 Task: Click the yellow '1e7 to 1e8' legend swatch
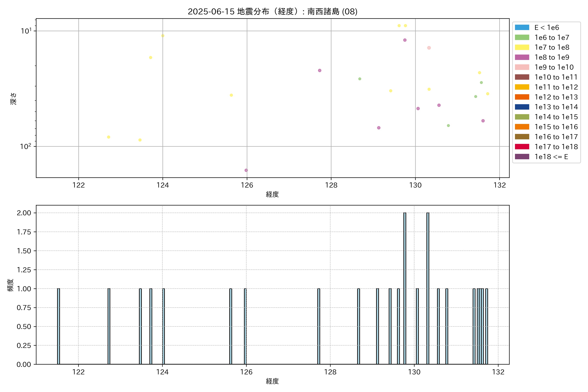pos(522,47)
